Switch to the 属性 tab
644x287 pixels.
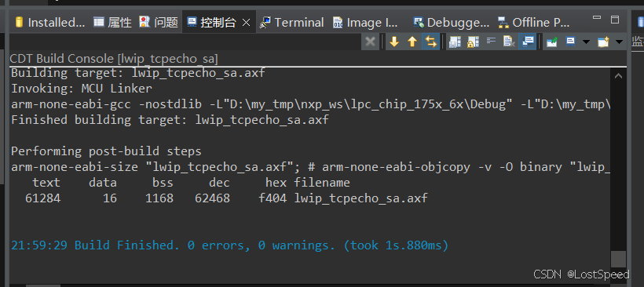click(x=112, y=22)
